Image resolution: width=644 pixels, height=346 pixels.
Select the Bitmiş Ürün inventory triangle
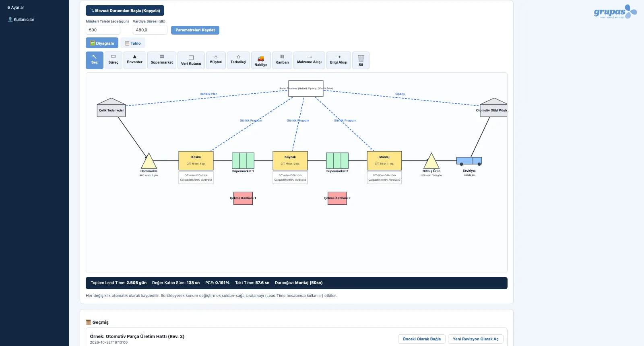click(x=431, y=161)
